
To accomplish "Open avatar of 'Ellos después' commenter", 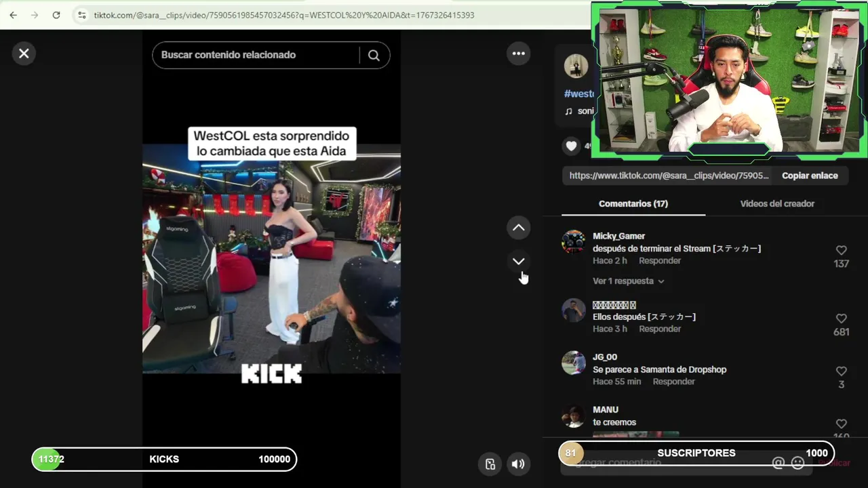I will pos(574,311).
